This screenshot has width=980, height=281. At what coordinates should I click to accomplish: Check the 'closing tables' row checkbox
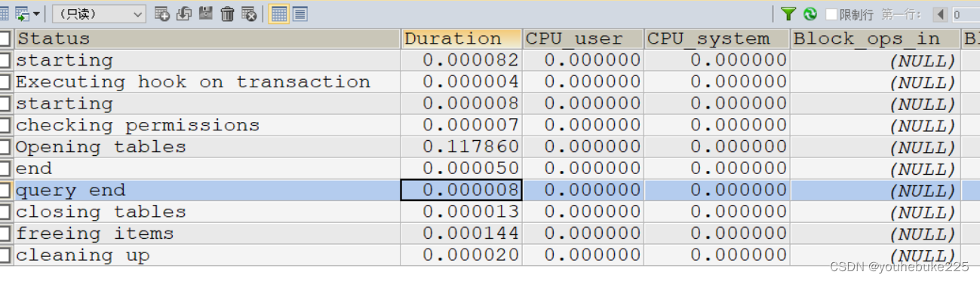6,212
